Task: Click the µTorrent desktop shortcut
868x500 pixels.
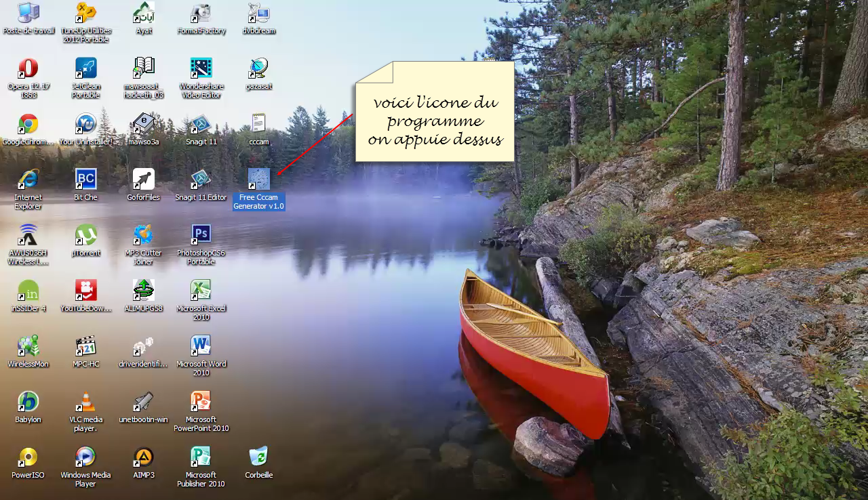Action: click(x=85, y=236)
